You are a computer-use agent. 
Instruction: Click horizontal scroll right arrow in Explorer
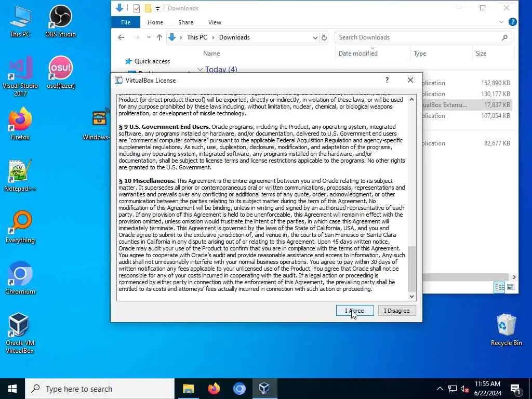514,277
